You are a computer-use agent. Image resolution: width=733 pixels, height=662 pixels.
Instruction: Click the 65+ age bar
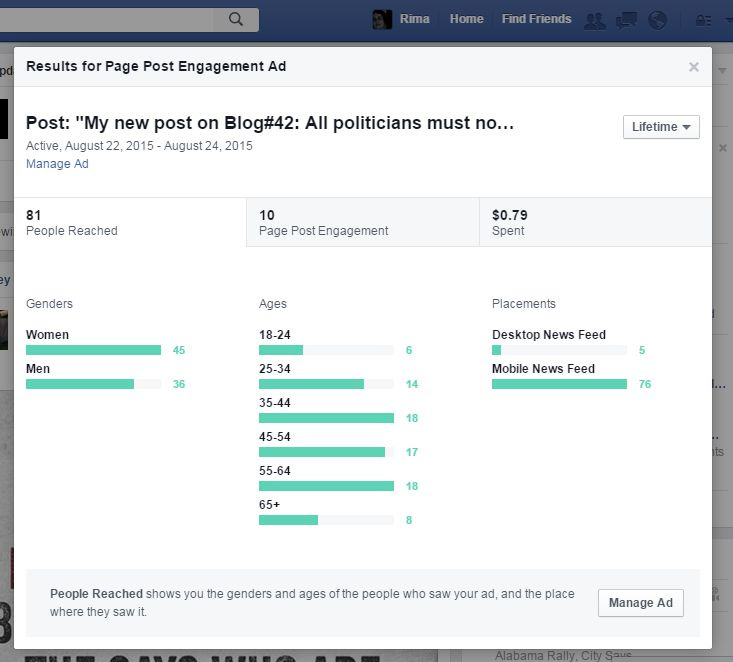tap(326, 520)
